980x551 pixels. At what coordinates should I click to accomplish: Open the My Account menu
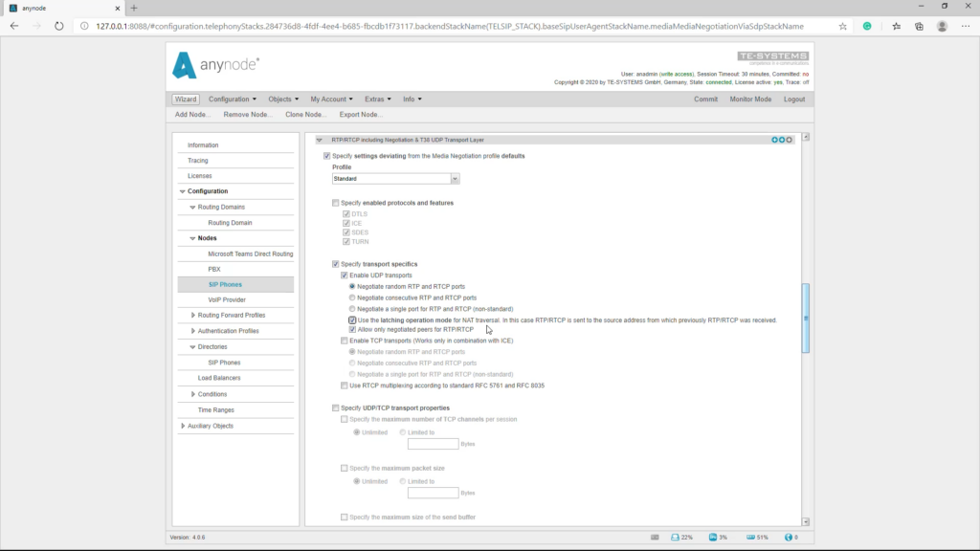coord(331,99)
